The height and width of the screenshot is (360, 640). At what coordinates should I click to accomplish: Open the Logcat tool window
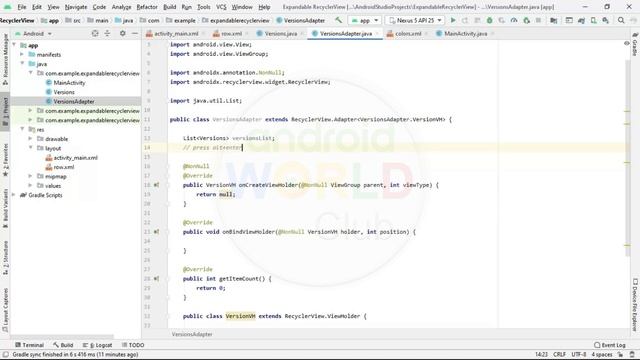98,345
